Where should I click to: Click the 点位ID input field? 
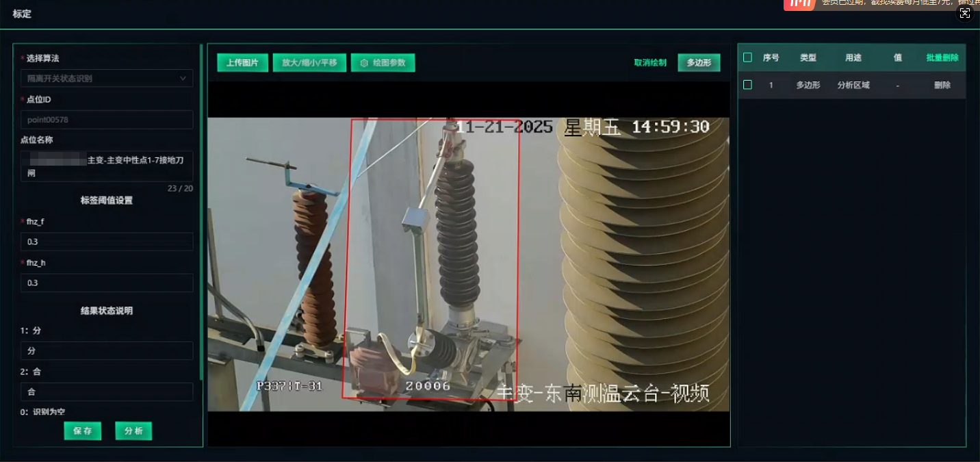pos(107,120)
